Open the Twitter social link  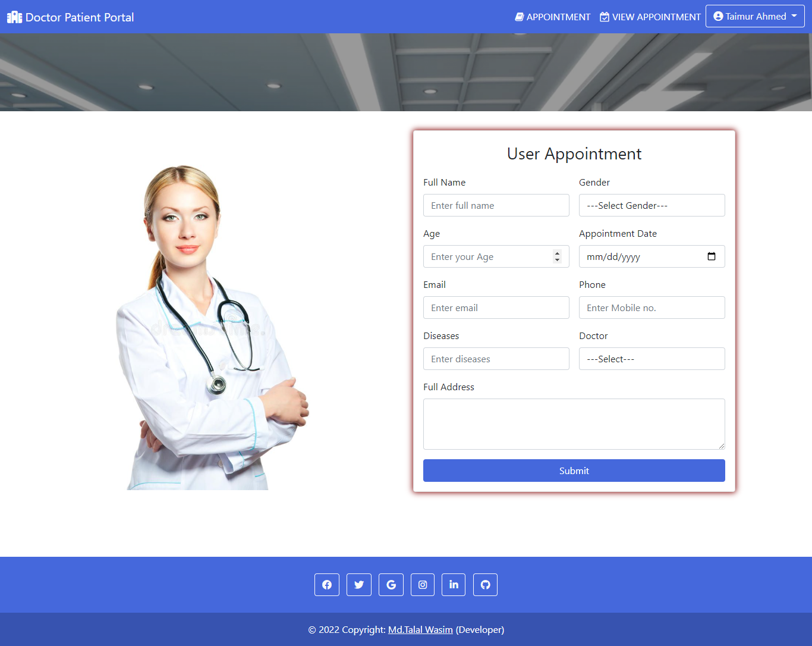pos(359,585)
